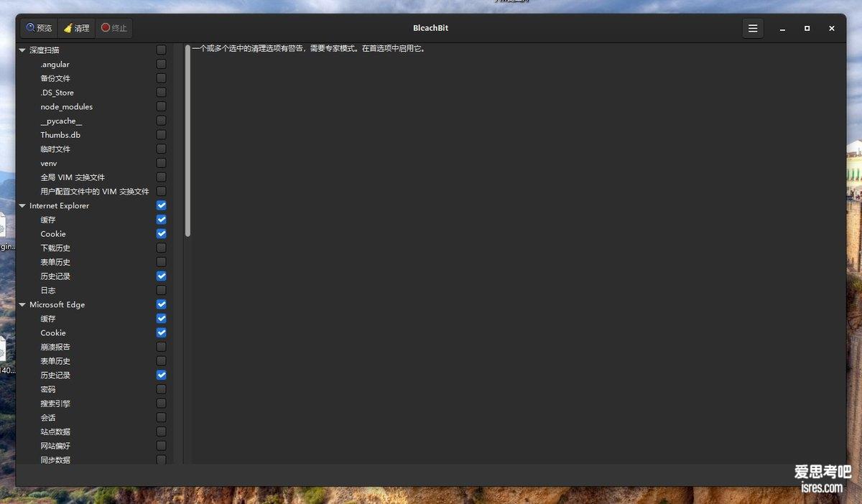Image resolution: width=862 pixels, height=504 pixels.
Task: Uncheck Microsoft Edge 缓存 checkbox
Action: 161,318
